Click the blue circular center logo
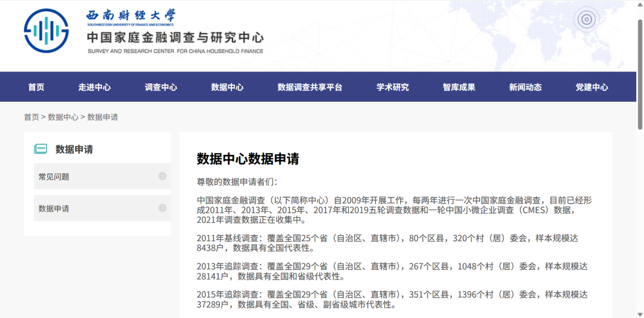Image resolution: width=644 pixels, height=318 pixels. tap(47, 31)
